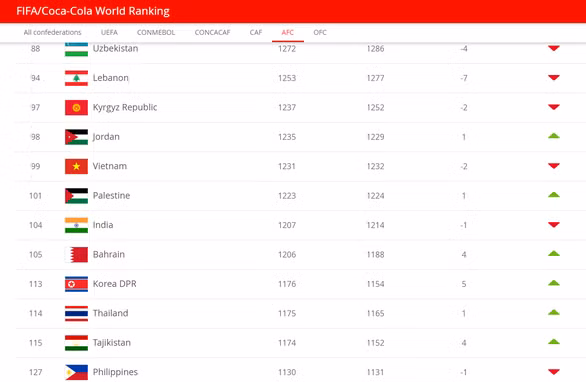Click the Thailand flag icon
This screenshot has height=382, width=586.
[76, 314]
